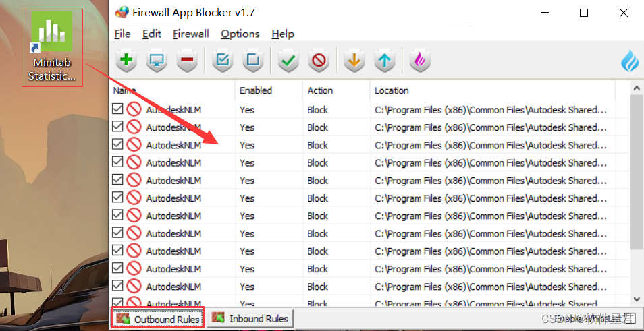Minimize the Firewall App Blocker window

545,13
